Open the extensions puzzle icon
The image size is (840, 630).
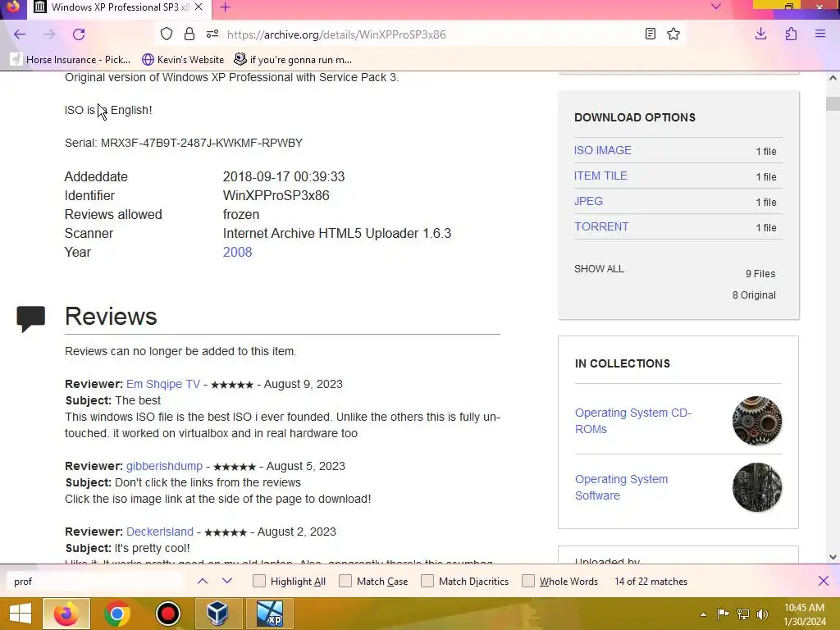(791, 34)
